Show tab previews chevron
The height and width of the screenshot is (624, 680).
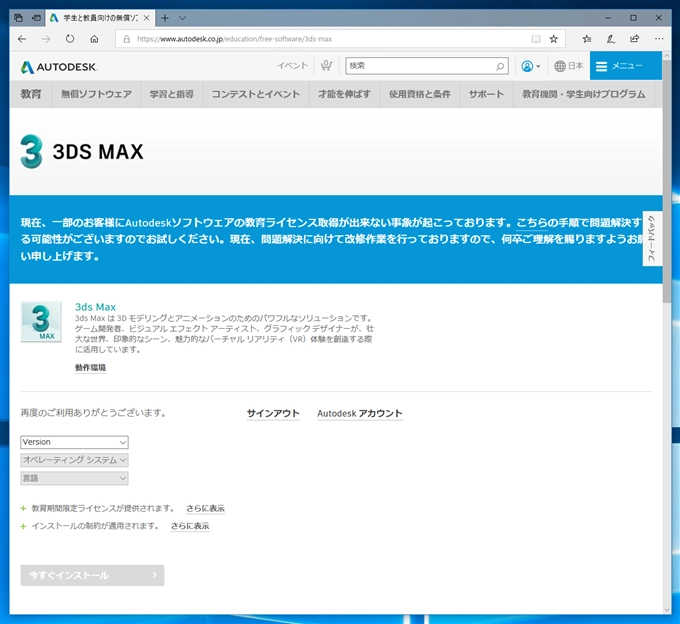(183, 18)
